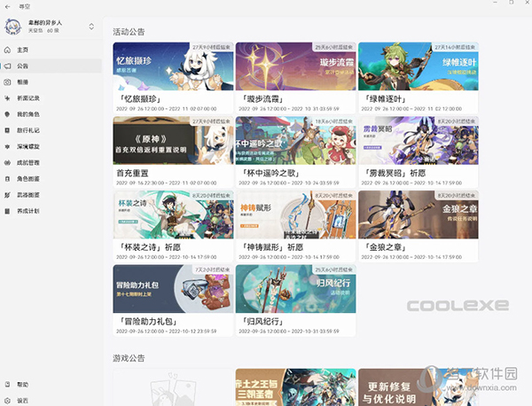This screenshot has width=532, height=406.
Task: Open the 主页 home page
Action: click(51, 50)
